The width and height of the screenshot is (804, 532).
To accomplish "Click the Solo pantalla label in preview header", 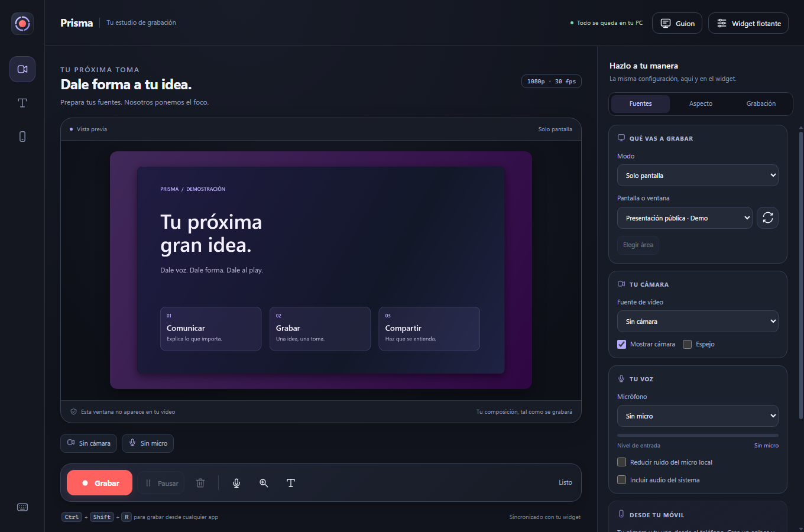I will click(x=555, y=129).
